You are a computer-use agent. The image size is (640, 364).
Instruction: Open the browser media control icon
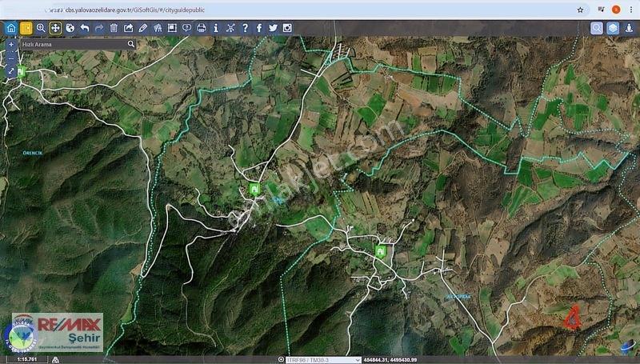[x=601, y=10]
